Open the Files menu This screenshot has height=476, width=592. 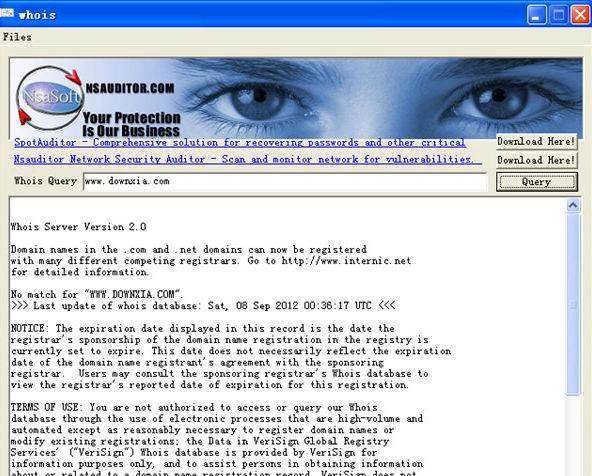pos(17,37)
